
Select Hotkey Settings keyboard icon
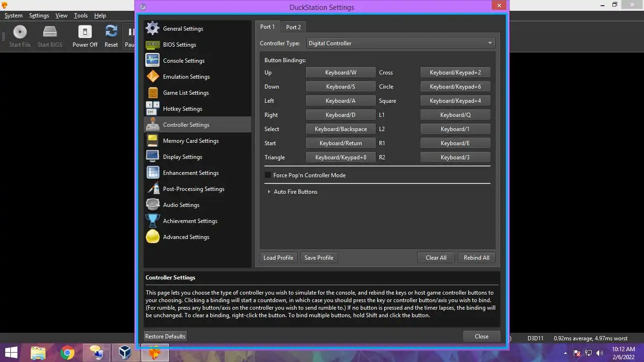point(152,108)
